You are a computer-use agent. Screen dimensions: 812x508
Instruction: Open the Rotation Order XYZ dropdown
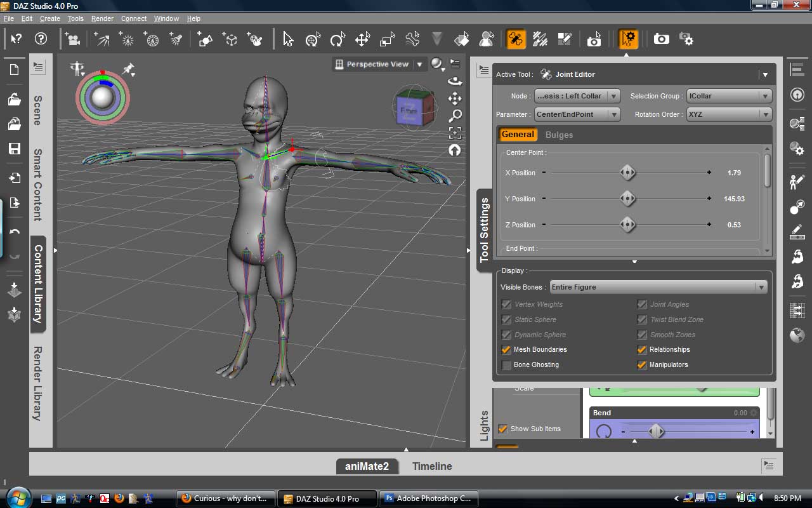tap(728, 114)
